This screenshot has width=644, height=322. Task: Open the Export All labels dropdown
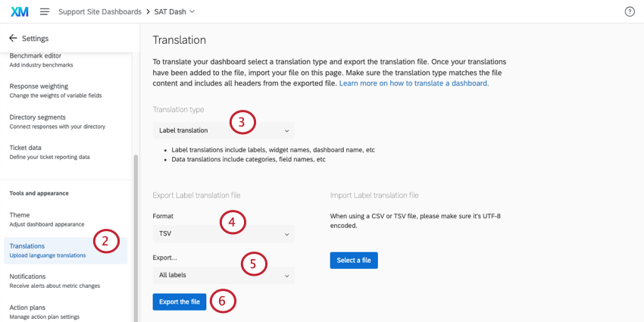coord(224,275)
